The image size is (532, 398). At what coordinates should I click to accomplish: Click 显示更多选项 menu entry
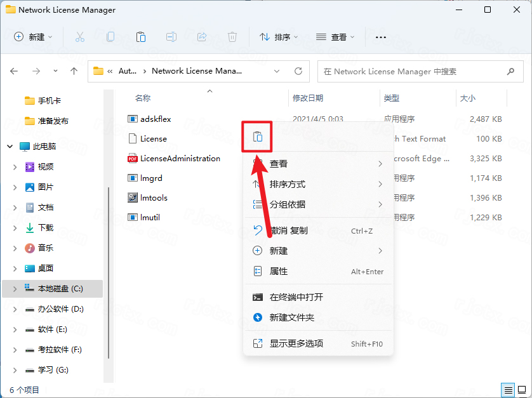(296, 343)
